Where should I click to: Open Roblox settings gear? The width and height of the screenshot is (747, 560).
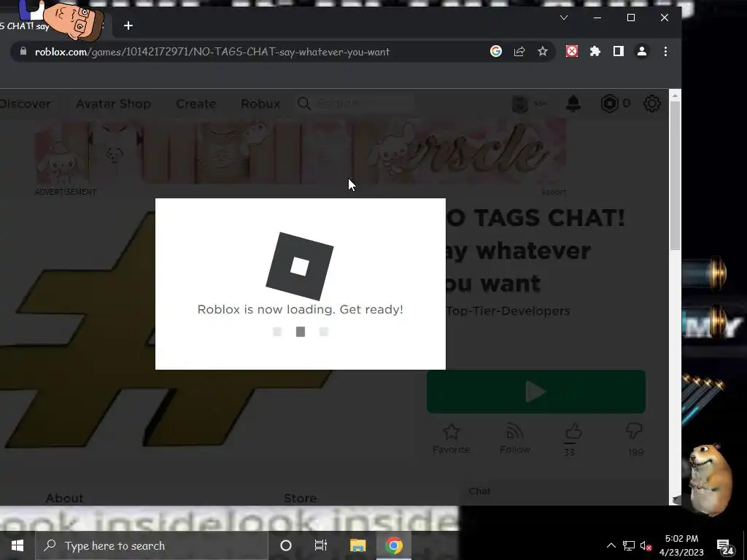[x=651, y=104]
